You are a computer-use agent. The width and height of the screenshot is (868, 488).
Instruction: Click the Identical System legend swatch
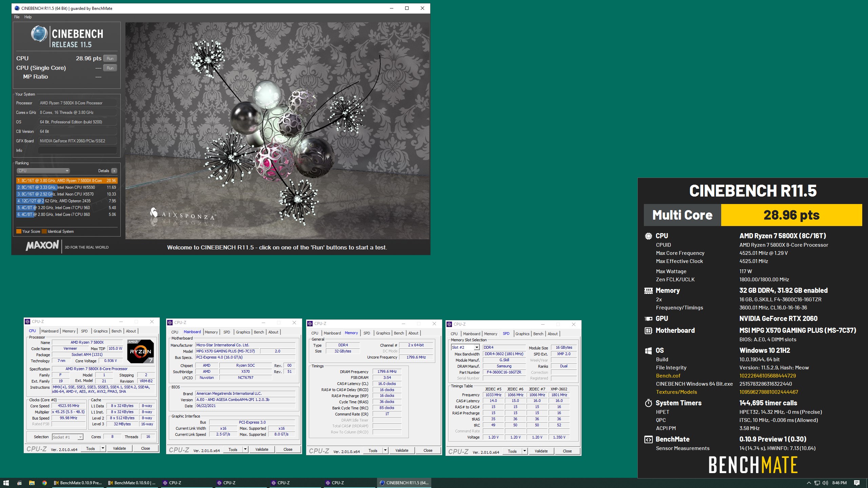click(x=44, y=231)
